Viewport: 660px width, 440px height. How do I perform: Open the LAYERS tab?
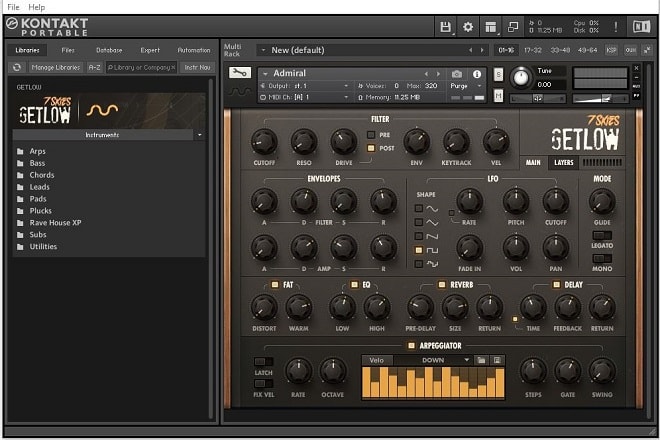click(x=564, y=162)
